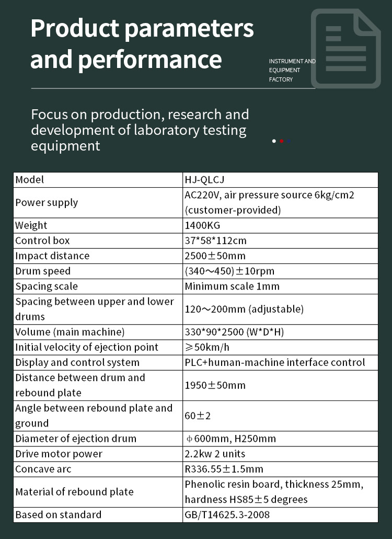The width and height of the screenshot is (392, 539).
Task: Select the "Instrument and Equipment Factory" caption
Action: (x=292, y=71)
